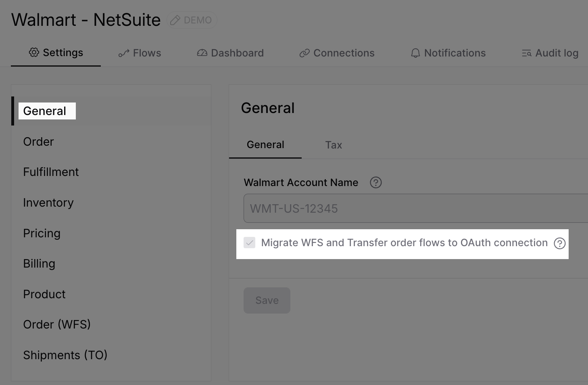Click the Flows route icon

point(124,53)
